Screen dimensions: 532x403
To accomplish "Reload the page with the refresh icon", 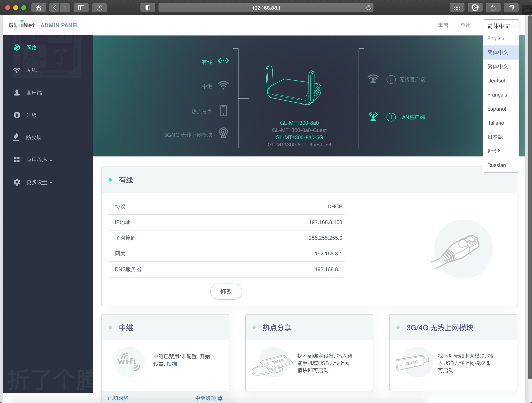I will (x=368, y=8).
